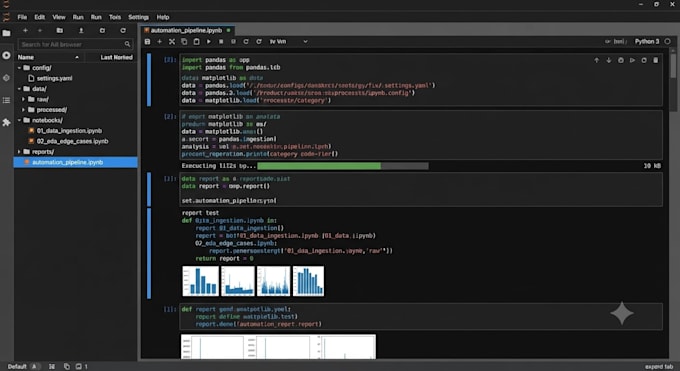This screenshot has height=371, width=680.
Task: Open the second chart thumbnail
Action: coord(238,281)
